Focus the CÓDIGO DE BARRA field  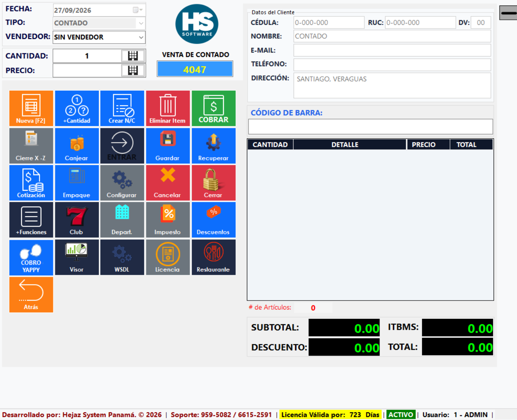[371, 127]
